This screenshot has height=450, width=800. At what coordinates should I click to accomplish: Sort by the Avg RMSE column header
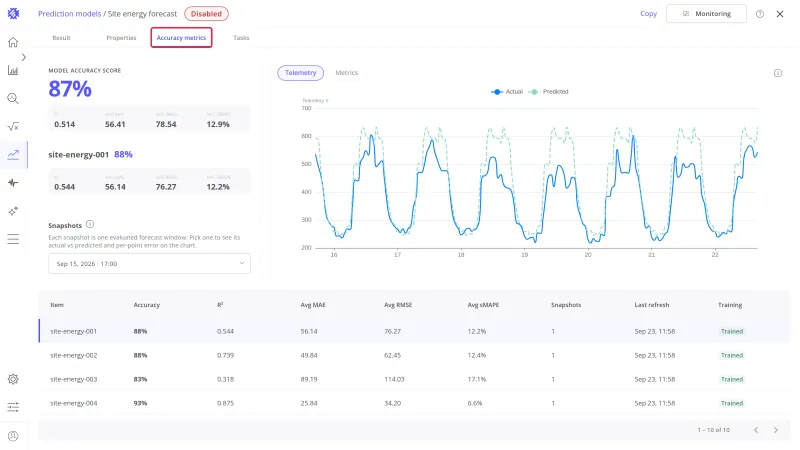[x=398, y=305]
